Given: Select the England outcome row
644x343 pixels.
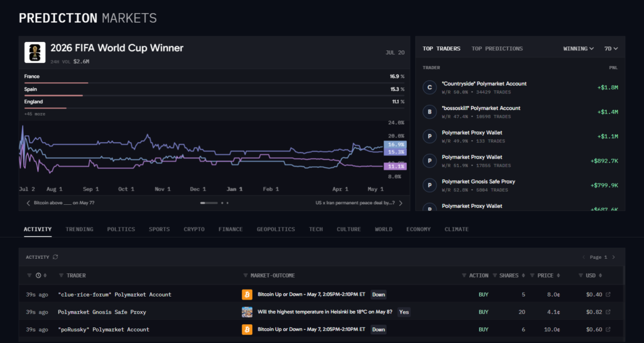Looking at the screenshot, I should click(x=214, y=104).
